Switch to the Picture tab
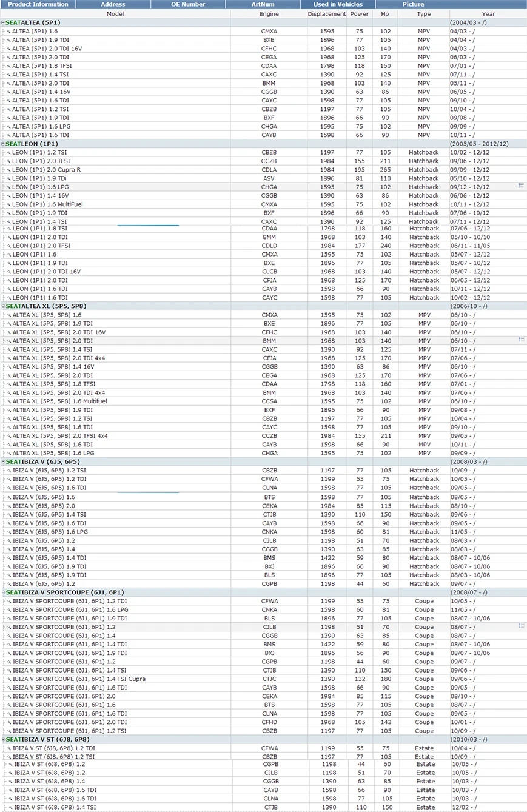Screen dimensions: 527x812 coord(412,4)
